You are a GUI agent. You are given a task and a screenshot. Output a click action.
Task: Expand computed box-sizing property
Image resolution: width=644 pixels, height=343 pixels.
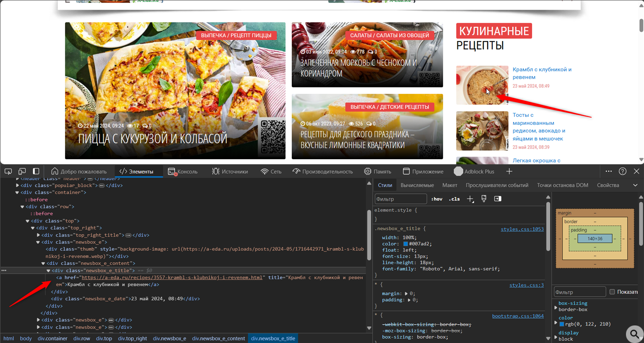[556, 308]
